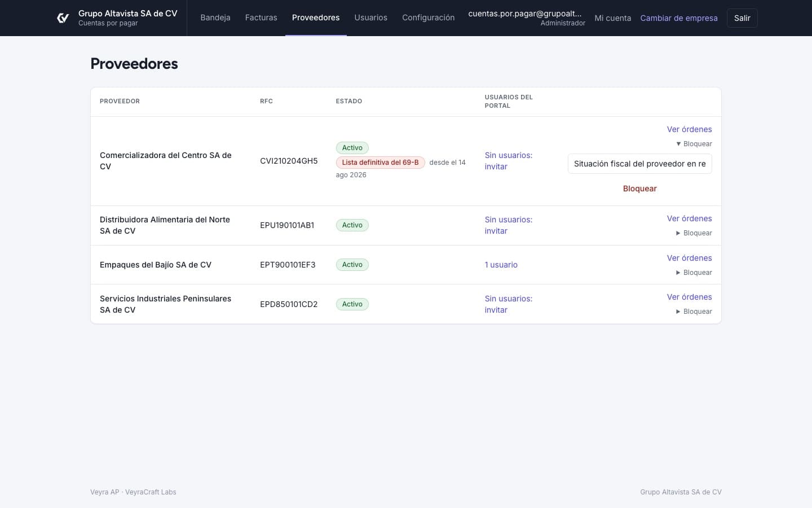Open the 1 usuario link
The image size is (812, 508).
[501, 265]
